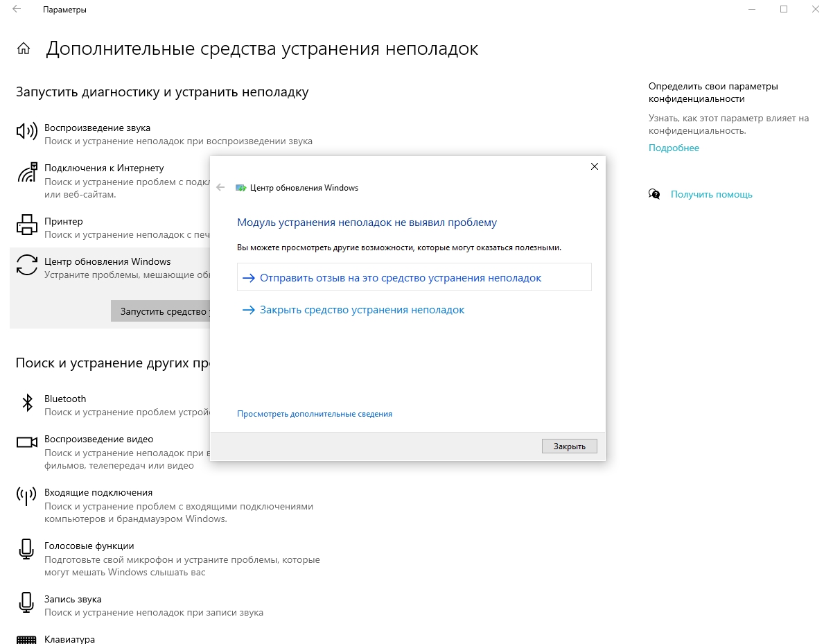
Task: Click the back arrow in troubleshooter dialog
Action: tap(220, 187)
